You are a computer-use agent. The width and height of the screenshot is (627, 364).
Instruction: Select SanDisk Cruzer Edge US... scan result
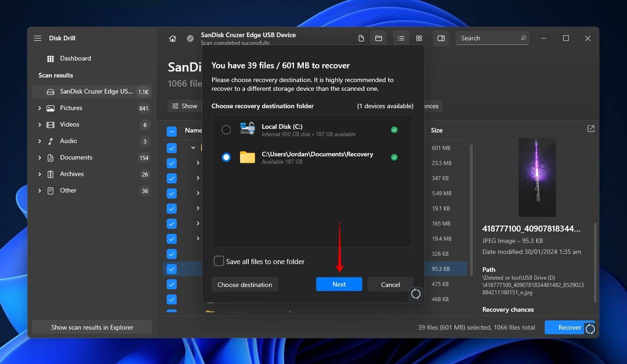(x=92, y=92)
